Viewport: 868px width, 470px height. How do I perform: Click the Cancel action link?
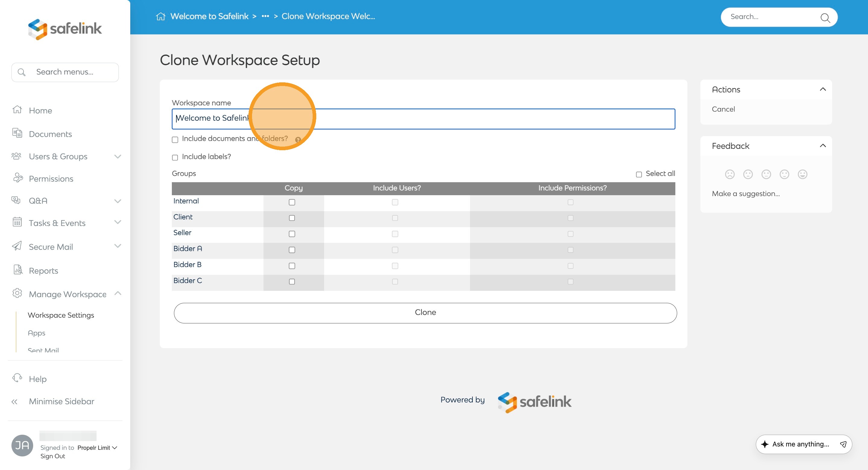pyautogui.click(x=723, y=109)
